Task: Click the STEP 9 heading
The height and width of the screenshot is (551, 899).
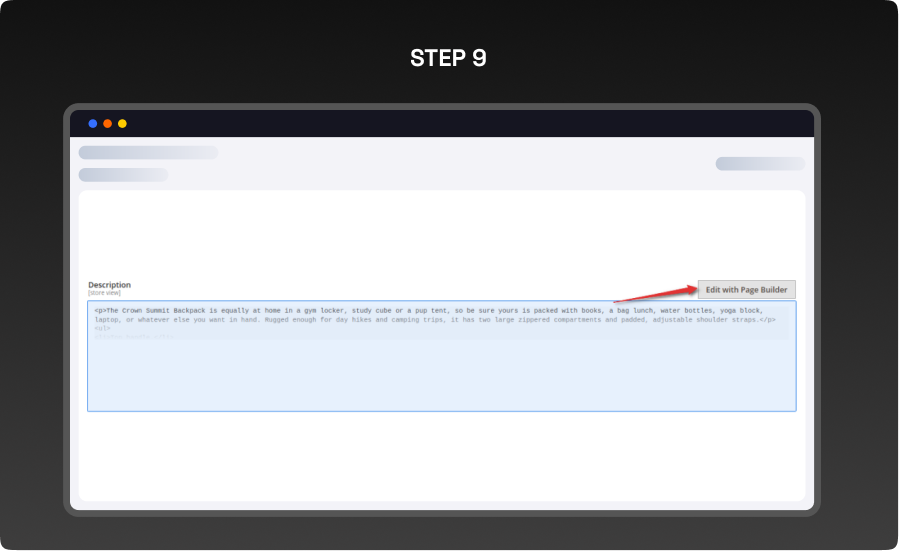Action: [448, 58]
